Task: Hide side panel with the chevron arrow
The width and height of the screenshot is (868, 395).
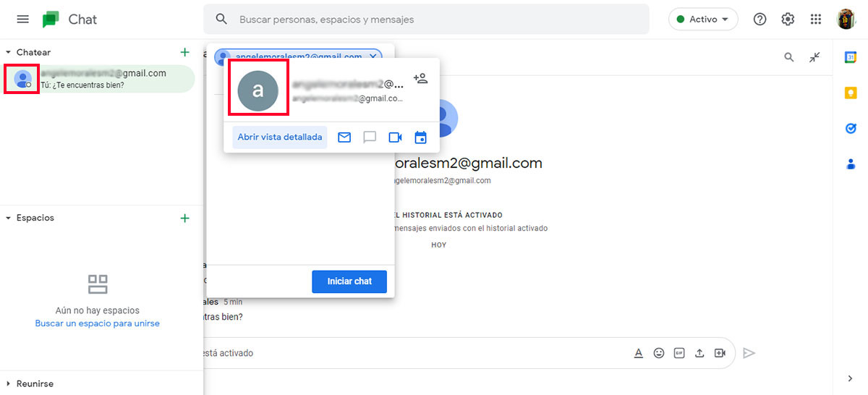Action: pyautogui.click(x=851, y=378)
